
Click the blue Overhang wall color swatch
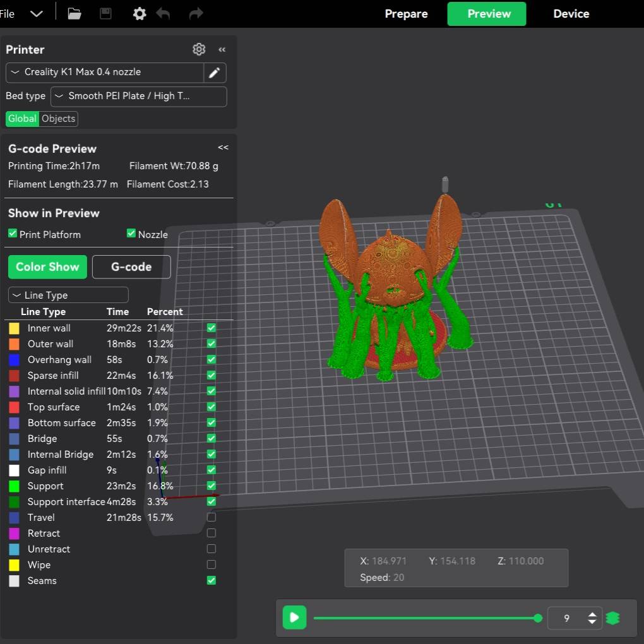point(14,360)
